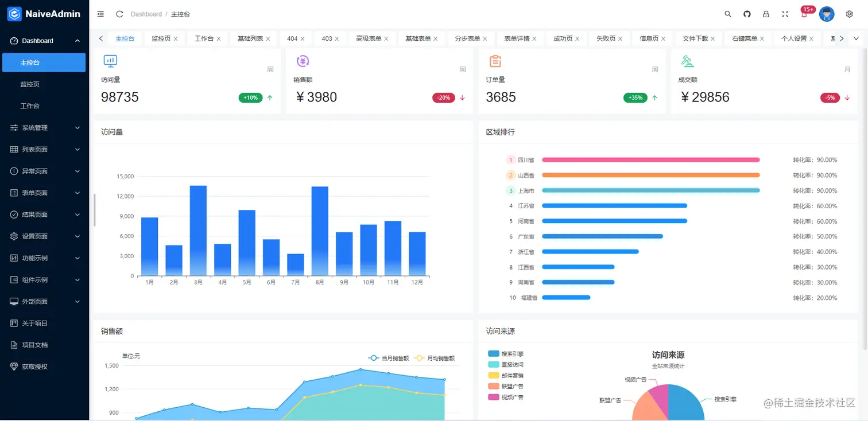Open search with the magnifier icon
This screenshot has height=421, width=868.
pyautogui.click(x=728, y=14)
